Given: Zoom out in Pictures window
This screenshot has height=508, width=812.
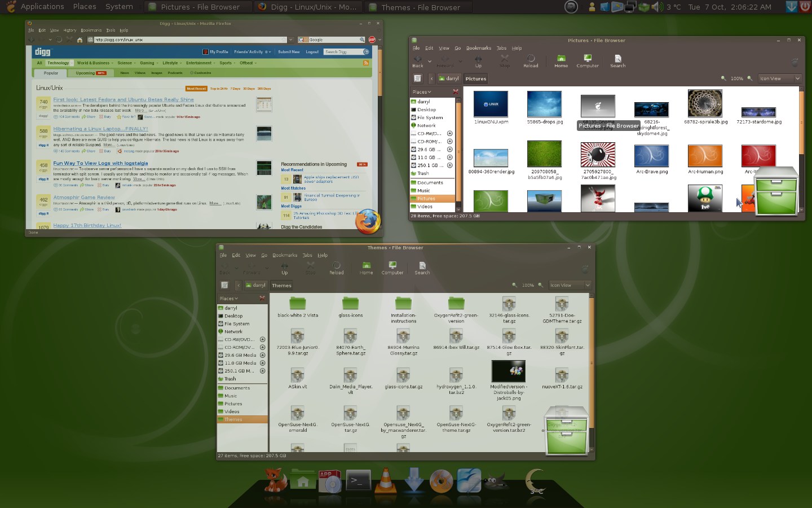Looking at the screenshot, I should pos(723,78).
